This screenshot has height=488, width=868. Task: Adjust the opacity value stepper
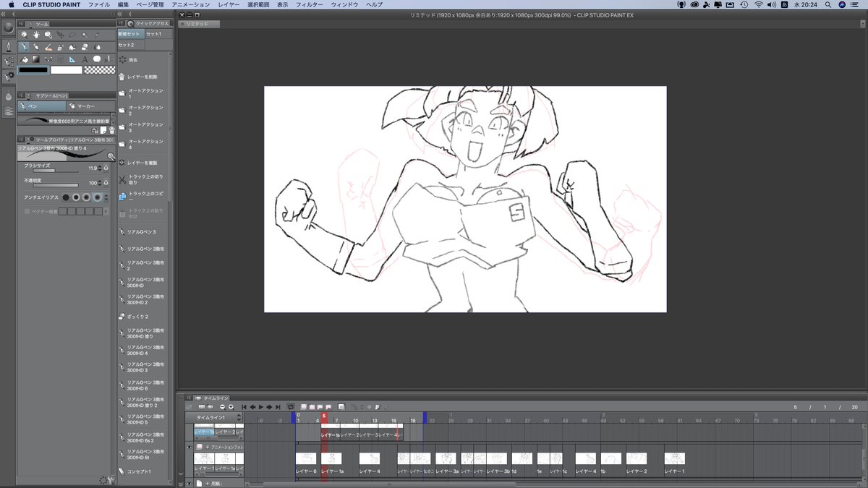coord(100,183)
